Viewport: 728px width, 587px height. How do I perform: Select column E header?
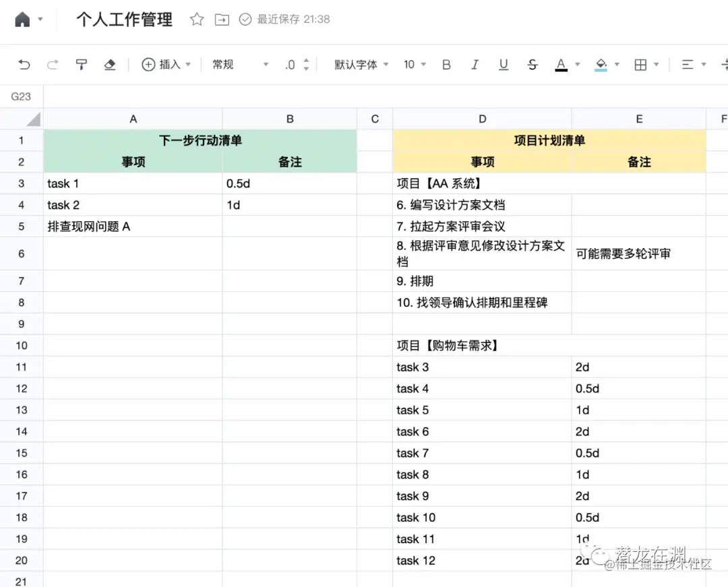coord(639,119)
